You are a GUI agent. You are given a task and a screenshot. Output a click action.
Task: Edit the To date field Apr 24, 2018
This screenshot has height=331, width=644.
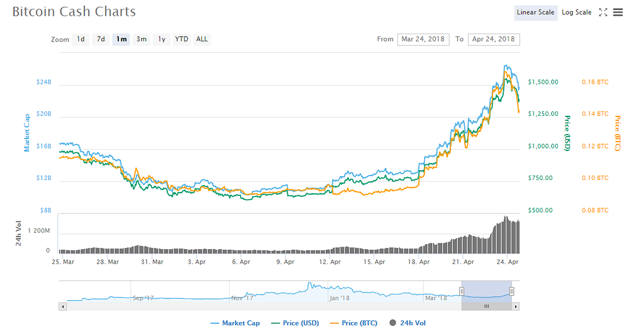point(494,39)
